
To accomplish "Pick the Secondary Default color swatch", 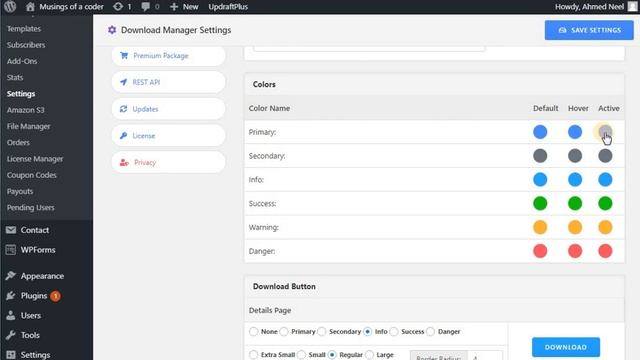I will 540,156.
